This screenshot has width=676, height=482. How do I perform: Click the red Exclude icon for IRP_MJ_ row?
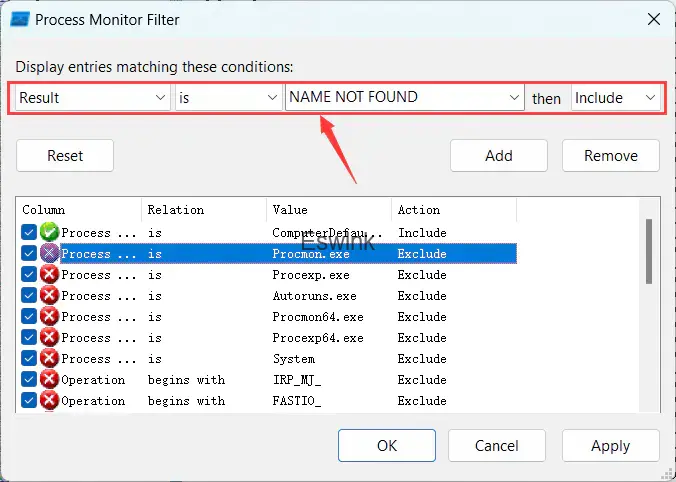(x=50, y=380)
